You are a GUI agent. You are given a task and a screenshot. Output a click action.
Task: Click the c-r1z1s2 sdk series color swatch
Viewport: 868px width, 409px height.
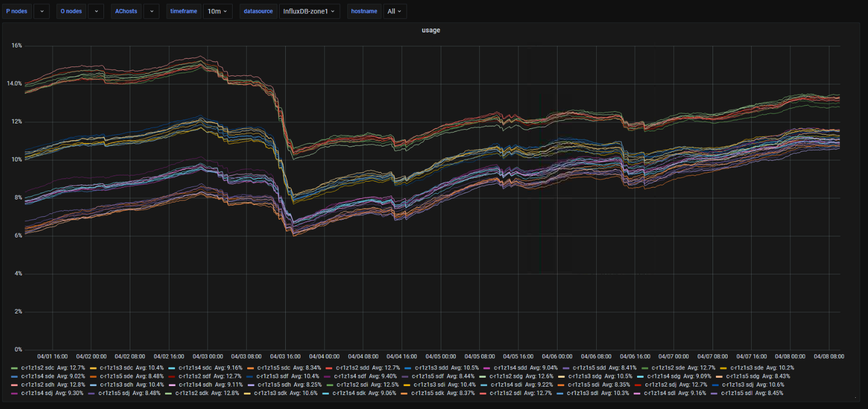click(x=169, y=393)
